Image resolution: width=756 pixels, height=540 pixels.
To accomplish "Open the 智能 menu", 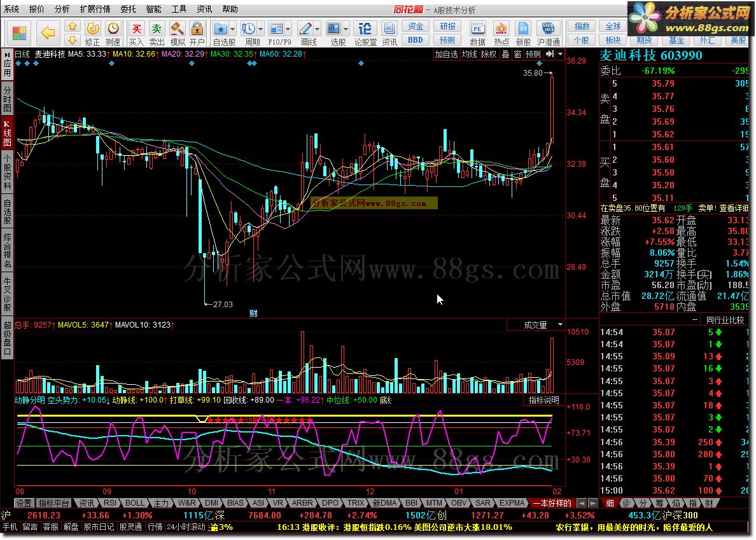I will [x=154, y=9].
